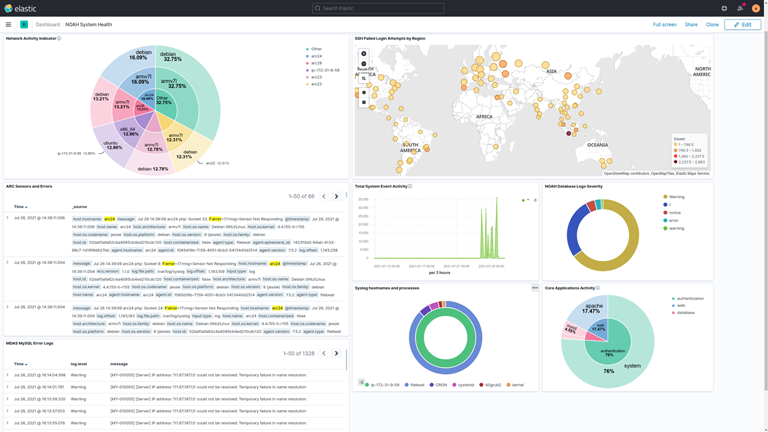Open the Dashboard breadcrumb
This screenshot has height=432, width=768.
[48, 24]
